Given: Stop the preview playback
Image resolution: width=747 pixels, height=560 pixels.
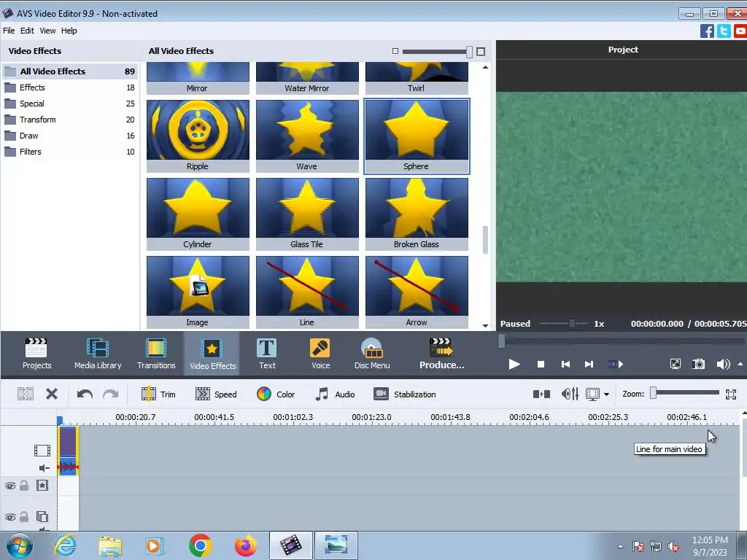Looking at the screenshot, I should pos(541,365).
